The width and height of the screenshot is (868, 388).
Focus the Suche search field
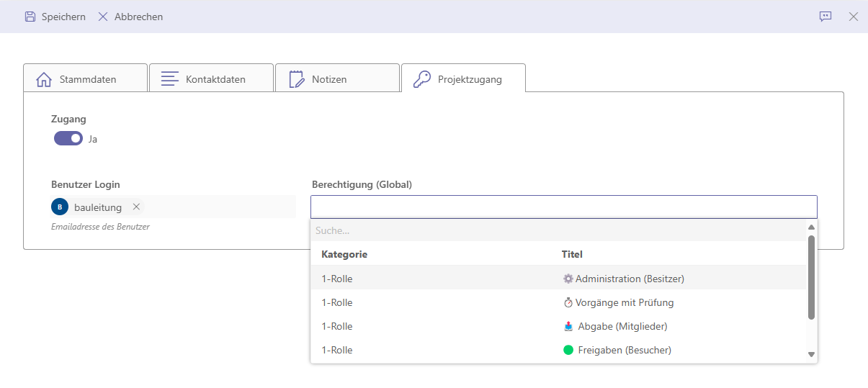point(558,231)
